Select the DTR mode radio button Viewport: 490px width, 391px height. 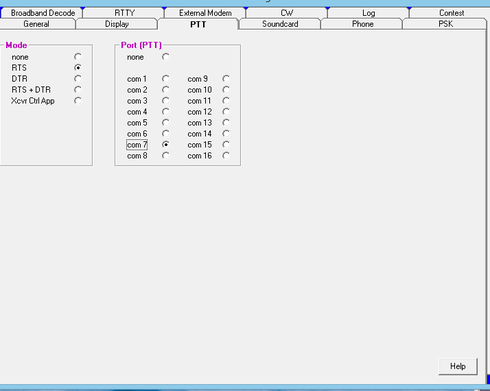[78, 79]
